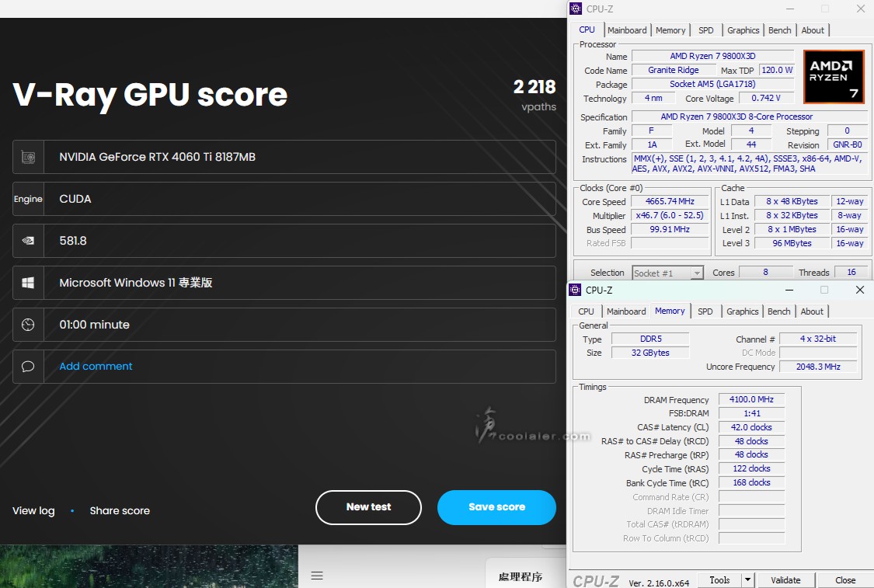874x588 pixels.
Task: Click the Channel # value 4 x 32-bit
Action: 818,339
